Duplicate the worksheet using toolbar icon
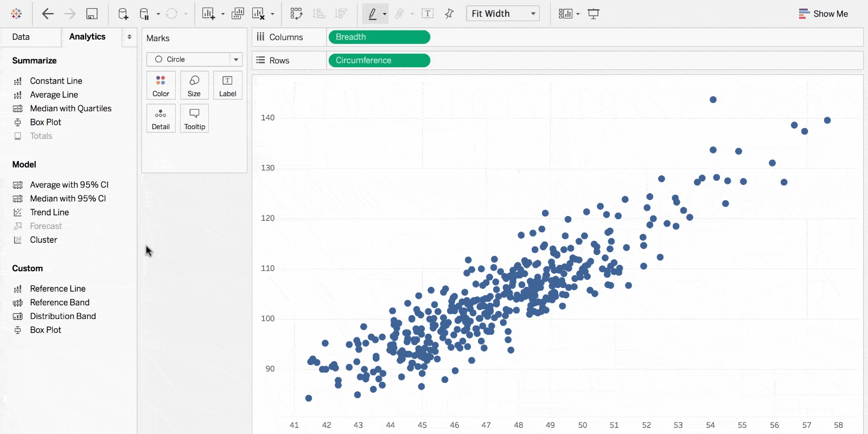The image size is (868, 434). [x=238, y=14]
